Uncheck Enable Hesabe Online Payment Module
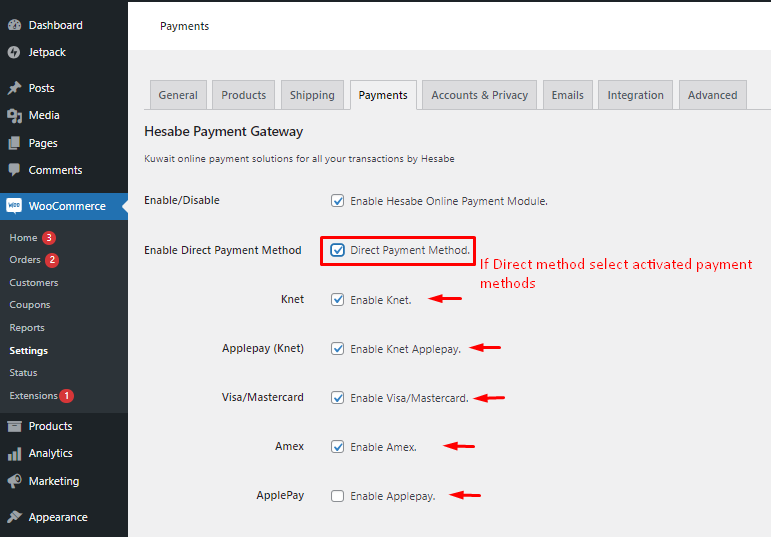The height and width of the screenshot is (537, 771). tap(338, 201)
